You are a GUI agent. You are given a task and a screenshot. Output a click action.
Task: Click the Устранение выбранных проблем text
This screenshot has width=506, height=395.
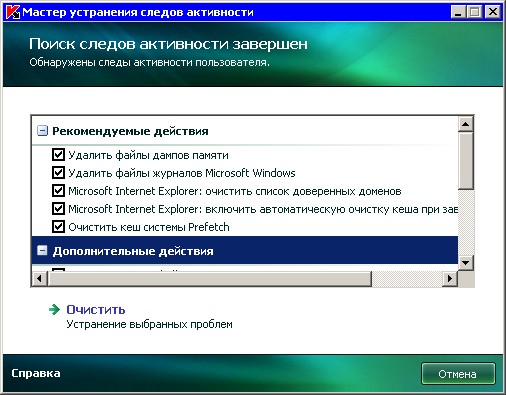pos(149,324)
